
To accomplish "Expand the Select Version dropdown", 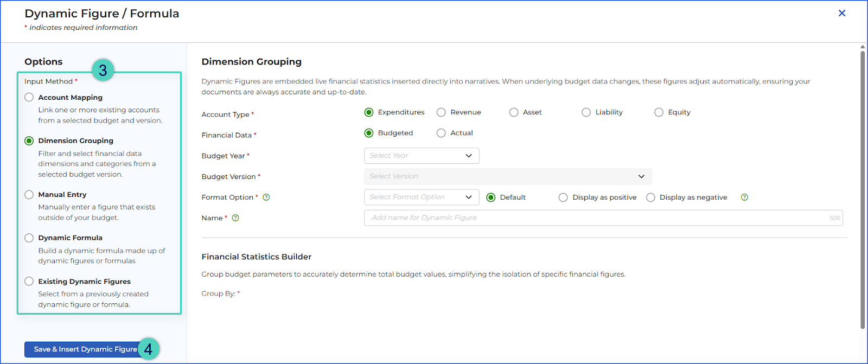I will pyautogui.click(x=508, y=176).
